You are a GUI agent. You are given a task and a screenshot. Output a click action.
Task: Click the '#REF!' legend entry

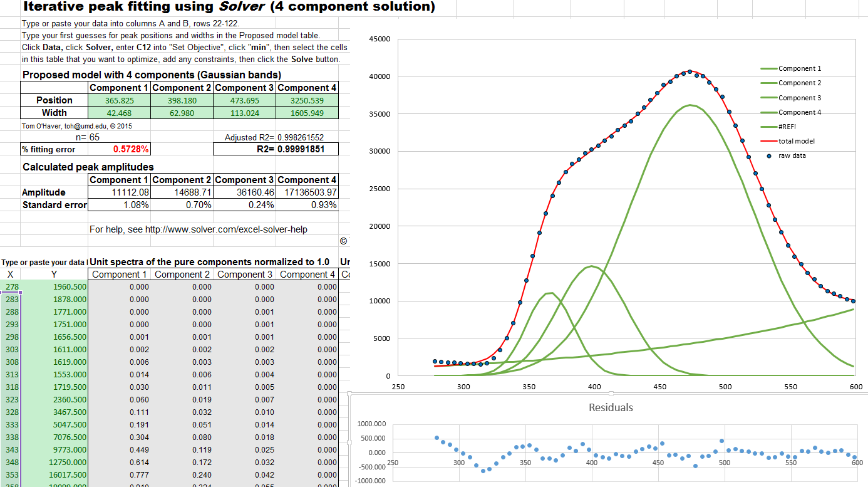788,127
